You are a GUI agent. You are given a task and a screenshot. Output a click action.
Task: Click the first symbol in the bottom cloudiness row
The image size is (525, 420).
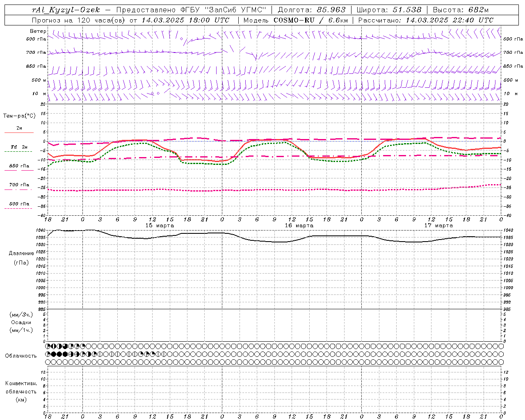(48, 362)
